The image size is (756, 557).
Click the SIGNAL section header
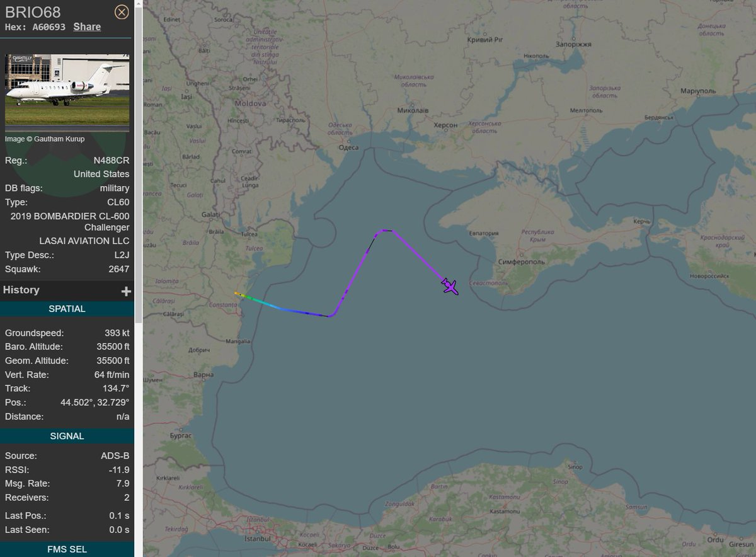67,436
